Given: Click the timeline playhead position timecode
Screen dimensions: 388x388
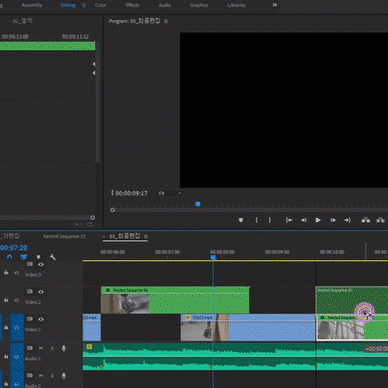Looking at the screenshot, I should [13, 248].
